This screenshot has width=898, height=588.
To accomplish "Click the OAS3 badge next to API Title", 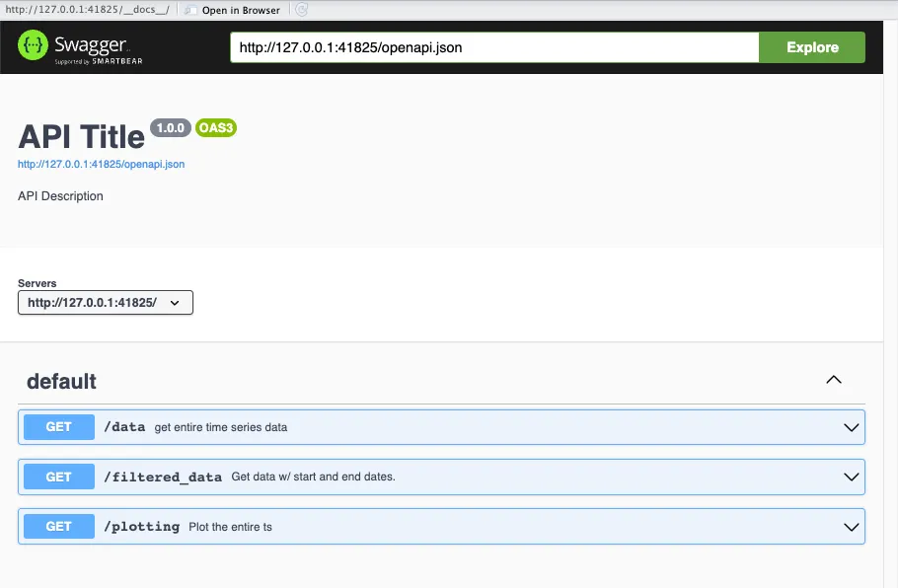I will pyautogui.click(x=215, y=127).
